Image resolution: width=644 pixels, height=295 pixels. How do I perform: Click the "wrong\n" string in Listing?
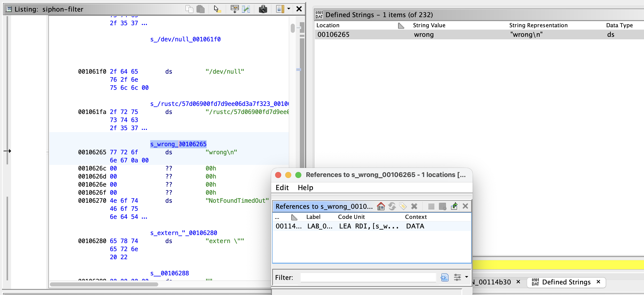(221, 152)
